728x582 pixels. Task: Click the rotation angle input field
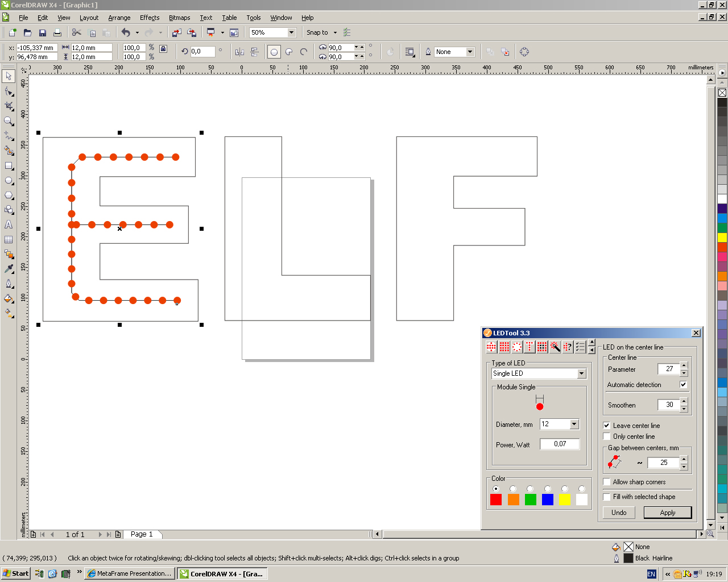202,52
